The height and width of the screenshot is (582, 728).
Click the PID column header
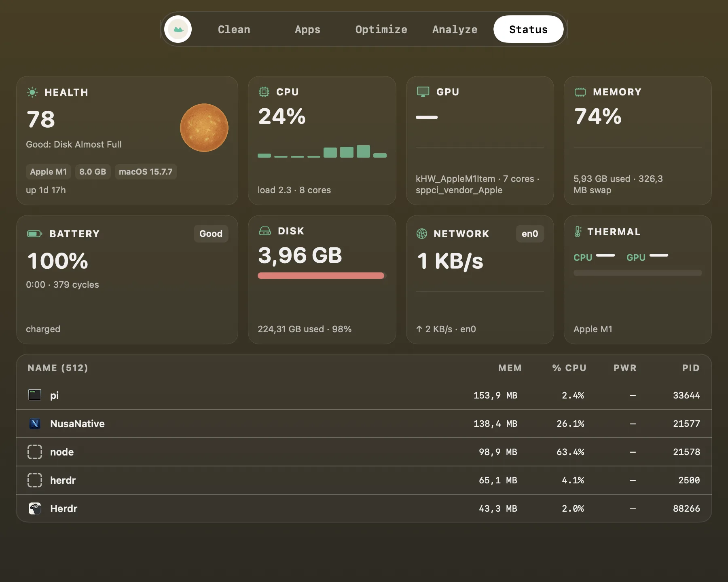[x=691, y=368]
